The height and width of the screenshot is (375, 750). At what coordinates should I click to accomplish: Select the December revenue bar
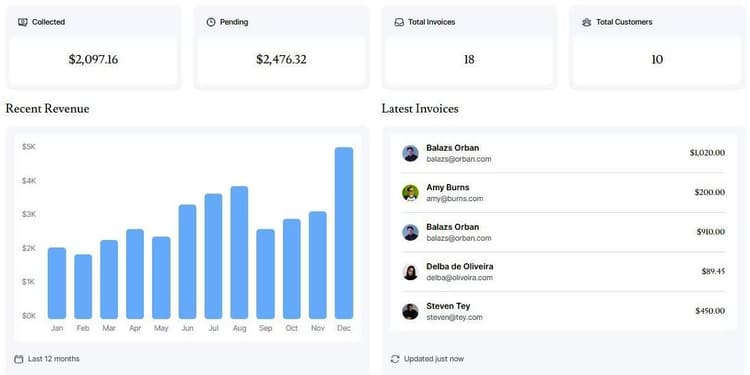coord(344,233)
